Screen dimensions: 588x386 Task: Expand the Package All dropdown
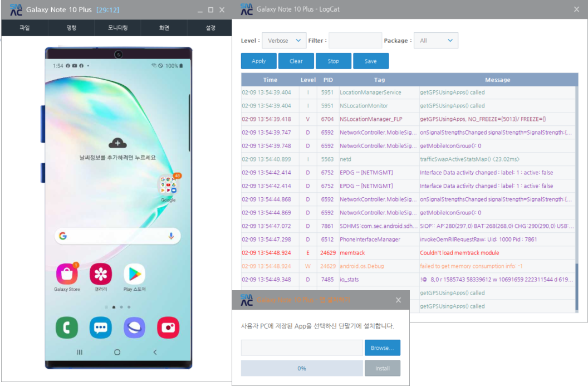pyautogui.click(x=436, y=41)
